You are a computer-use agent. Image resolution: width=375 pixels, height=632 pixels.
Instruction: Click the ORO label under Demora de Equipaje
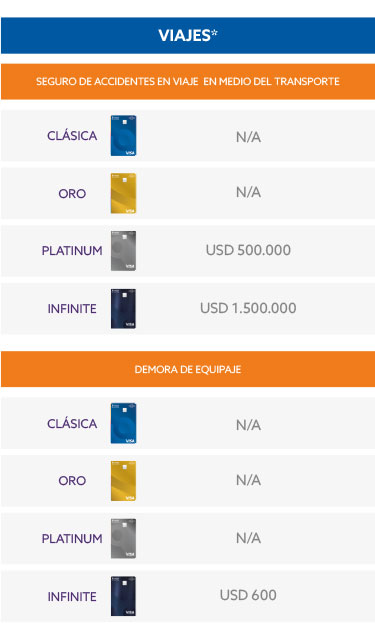[72, 480]
